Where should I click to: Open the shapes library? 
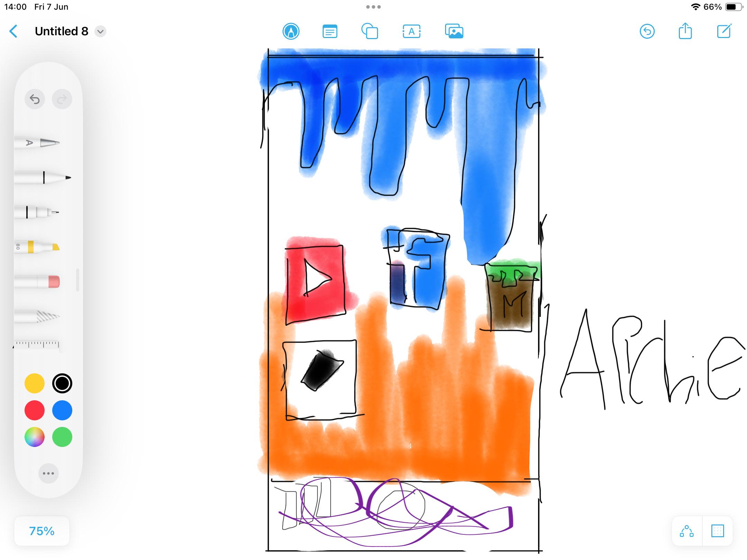tap(370, 31)
